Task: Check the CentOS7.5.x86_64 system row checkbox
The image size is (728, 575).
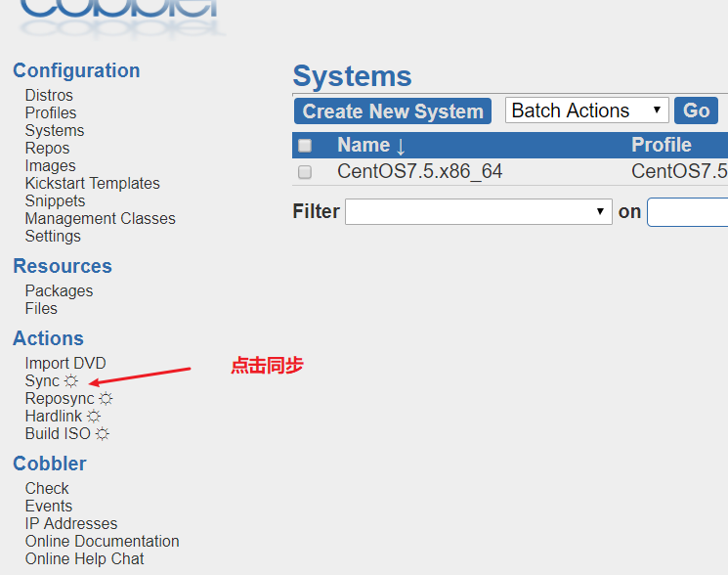Action: click(x=305, y=172)
